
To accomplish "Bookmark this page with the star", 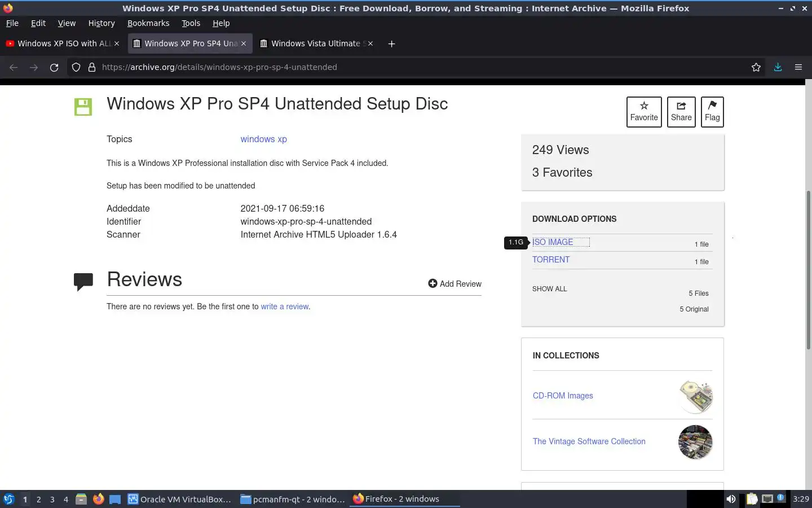I will coord(756,67).
